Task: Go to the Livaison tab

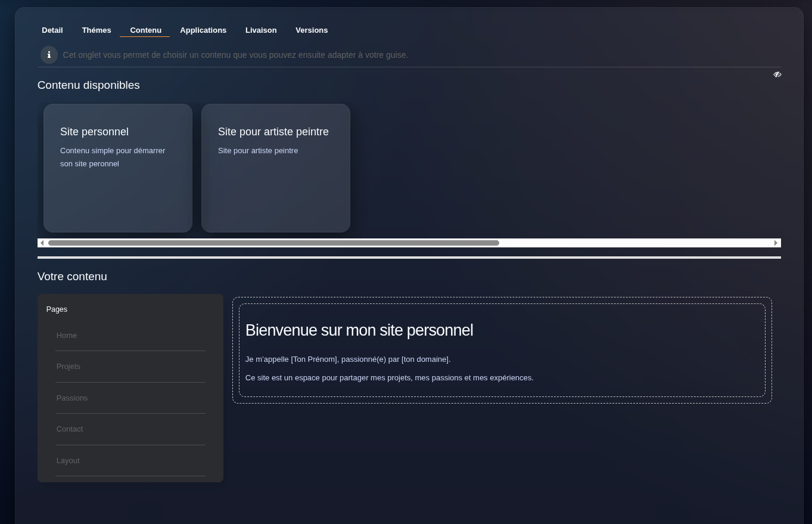Action: 261,30
